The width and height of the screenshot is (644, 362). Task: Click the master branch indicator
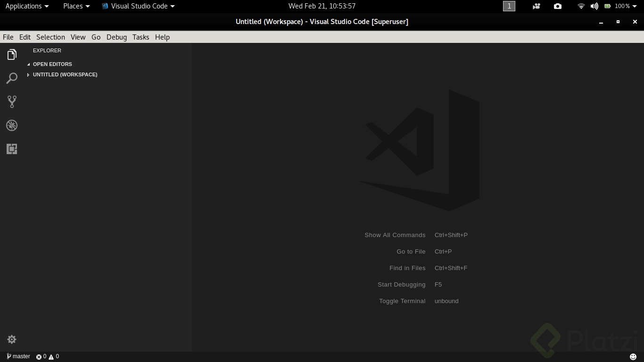pyautogui.click(x=18, y=356)
